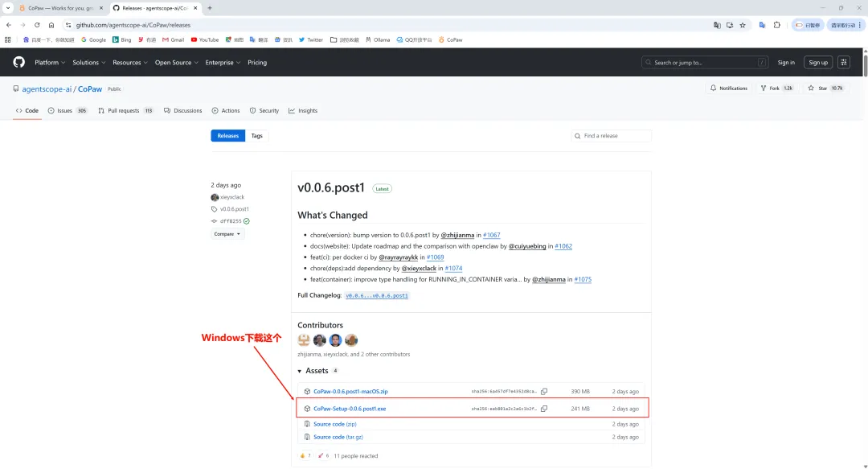Viewport: 868px width, 469px height.
Task: Bookmark this page with star icon
Action: 743,25
